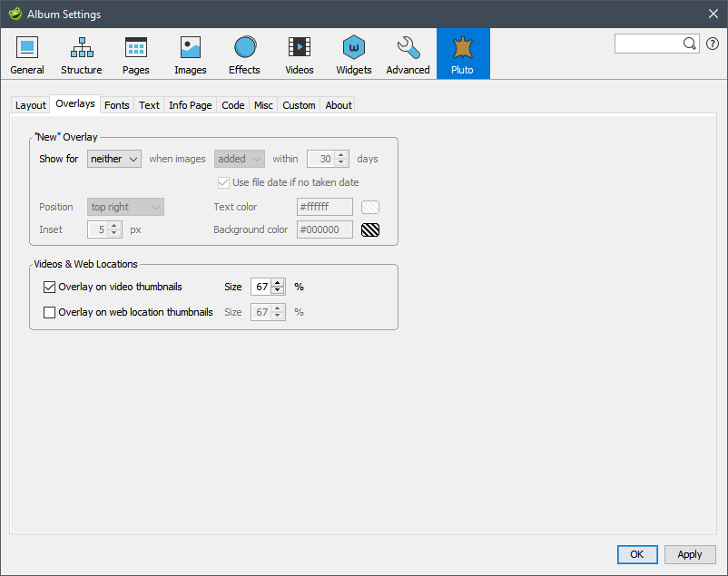Image resolution: width=728 pixels, height=576 pixels.
Task: Increase the Inset px value
Action: (x=113, y=226)
